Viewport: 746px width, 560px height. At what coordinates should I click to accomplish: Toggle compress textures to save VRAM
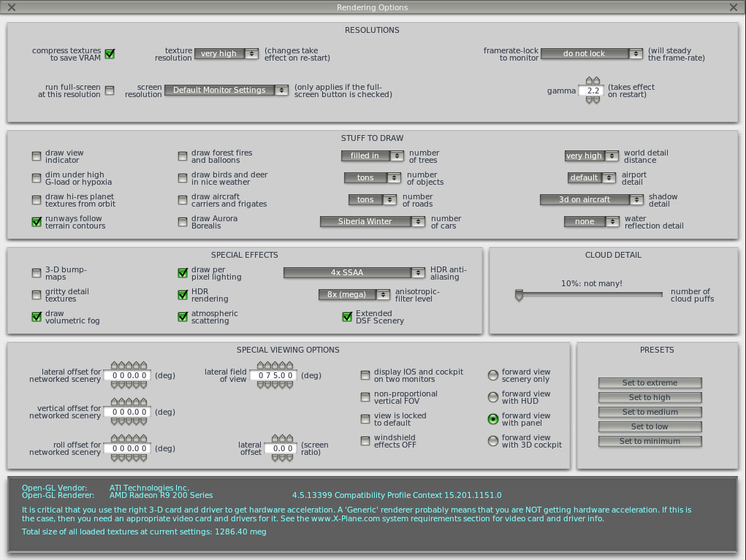(x=110, y=54)
